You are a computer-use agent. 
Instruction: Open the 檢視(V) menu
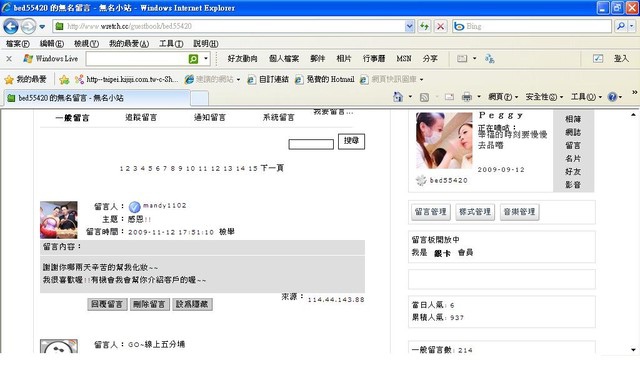86,43
